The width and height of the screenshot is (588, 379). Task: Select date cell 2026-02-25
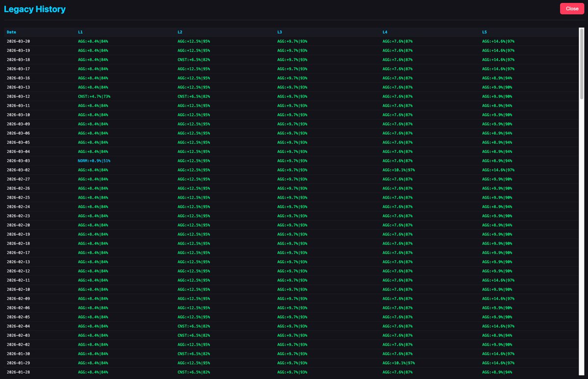18,198
